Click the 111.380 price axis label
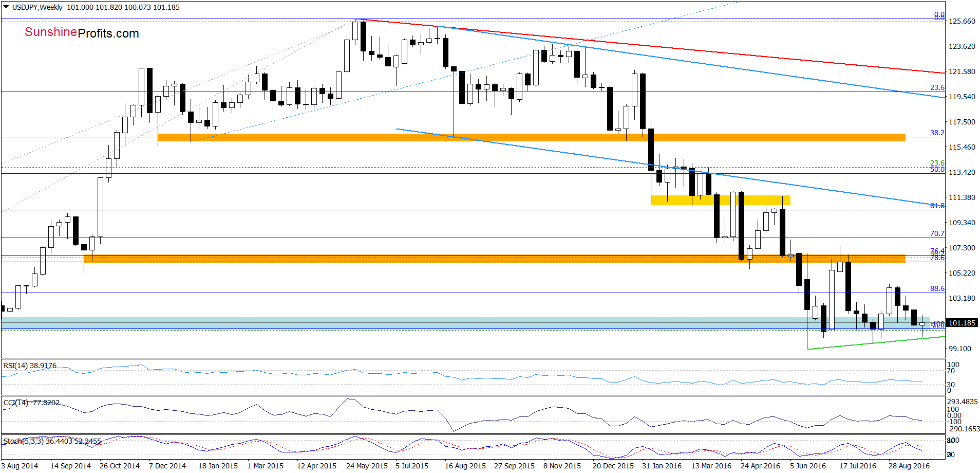 coord(962,197)
